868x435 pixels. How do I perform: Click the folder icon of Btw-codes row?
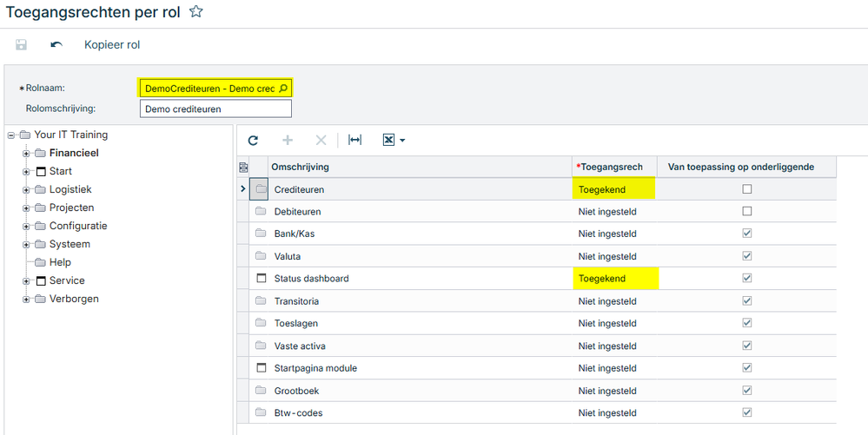click(261, 413)
